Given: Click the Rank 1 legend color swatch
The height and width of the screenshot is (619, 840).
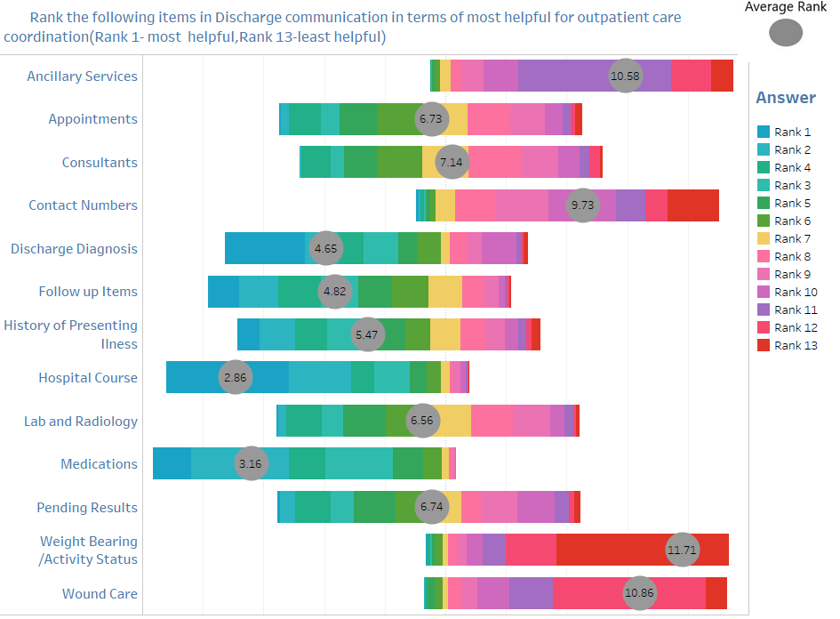Looking at the screenshot, I should click(764, 132).
